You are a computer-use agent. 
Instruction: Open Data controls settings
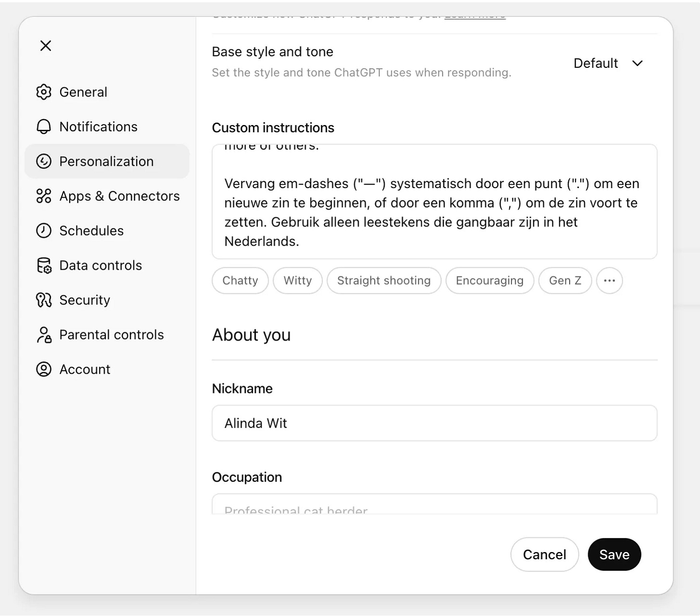[x=107, y=265]
